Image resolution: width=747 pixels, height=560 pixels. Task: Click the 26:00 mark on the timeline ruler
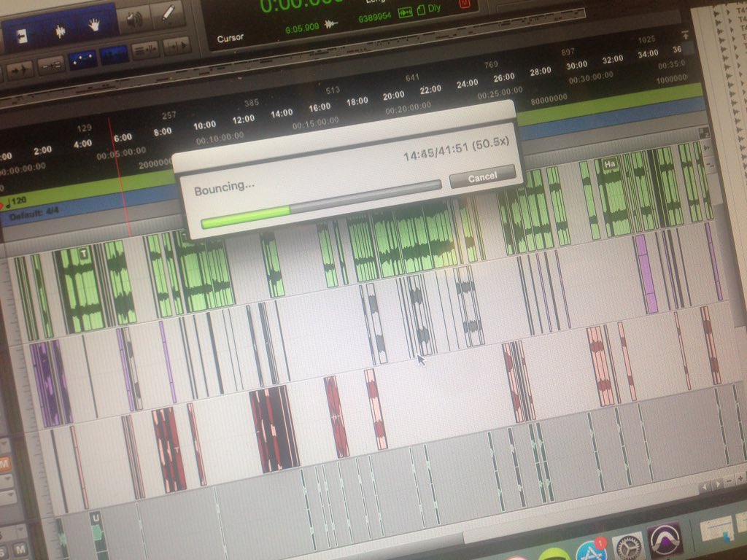pyautogui.click(x=503, y=77)
